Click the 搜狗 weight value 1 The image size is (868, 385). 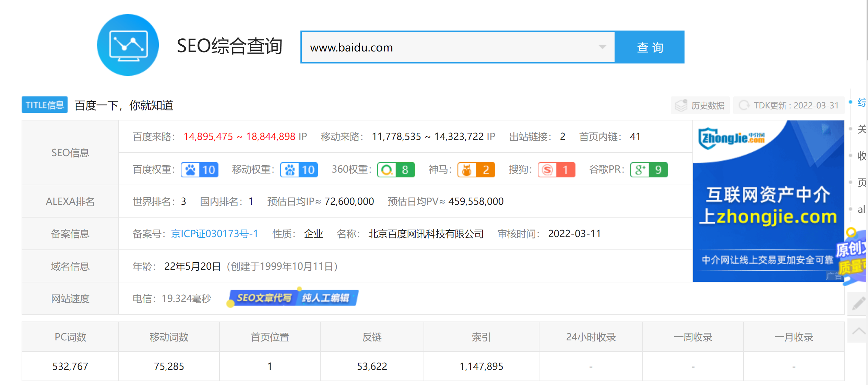(566, 170)
